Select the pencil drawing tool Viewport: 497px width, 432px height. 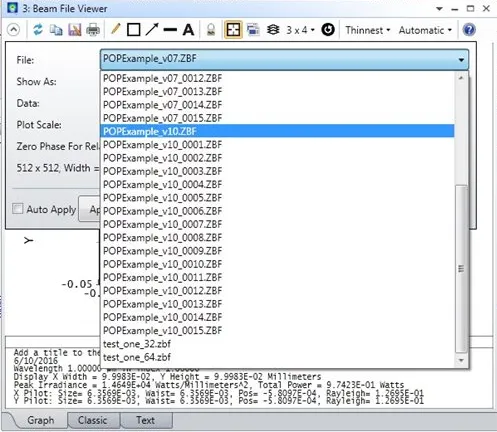115,29
